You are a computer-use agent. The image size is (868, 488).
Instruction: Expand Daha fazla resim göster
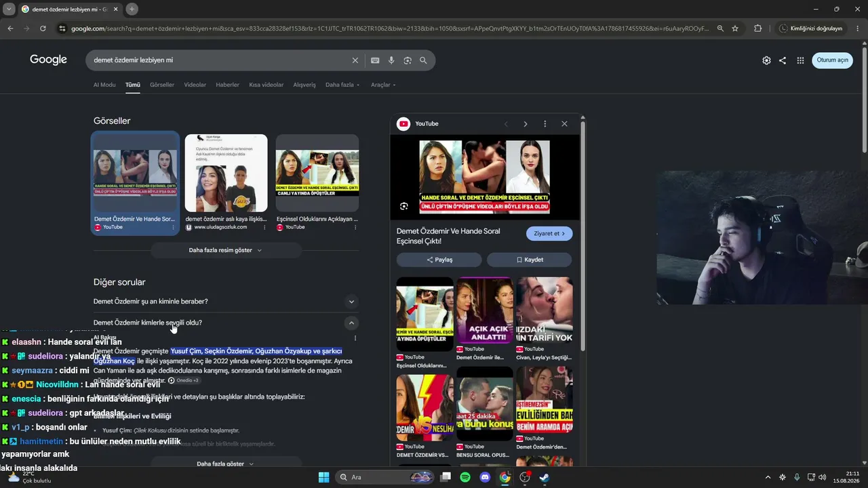click(x=226, y=250)
